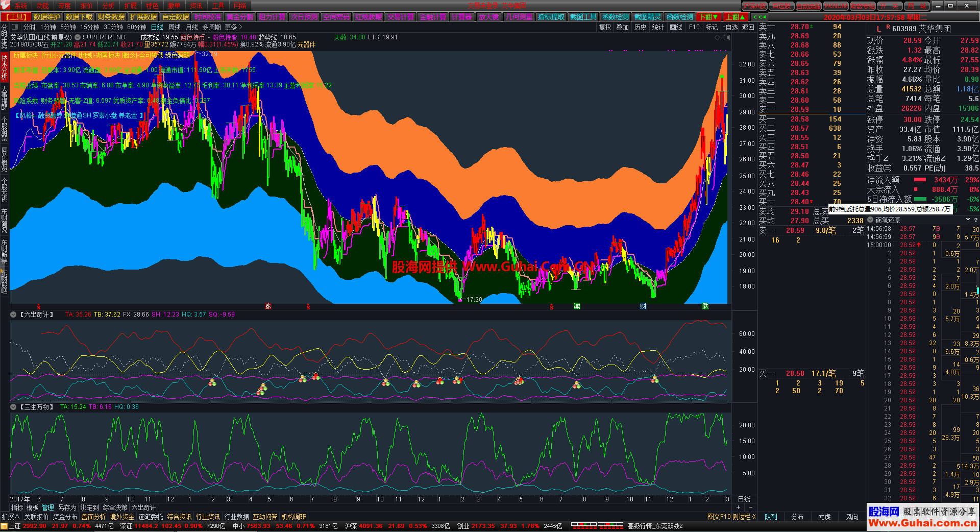Viewport: 980px width, 532px height.
Task: Open the 系统 menu
Action: [21, 6]
